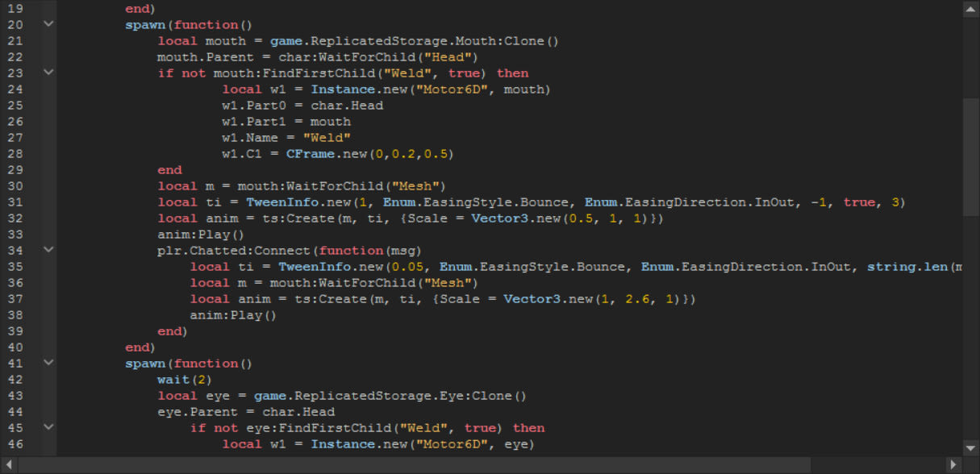
Task: Click "eye.Parent = char.Head" on line 44
Action: pyautogui.click(x=246, y=411)
